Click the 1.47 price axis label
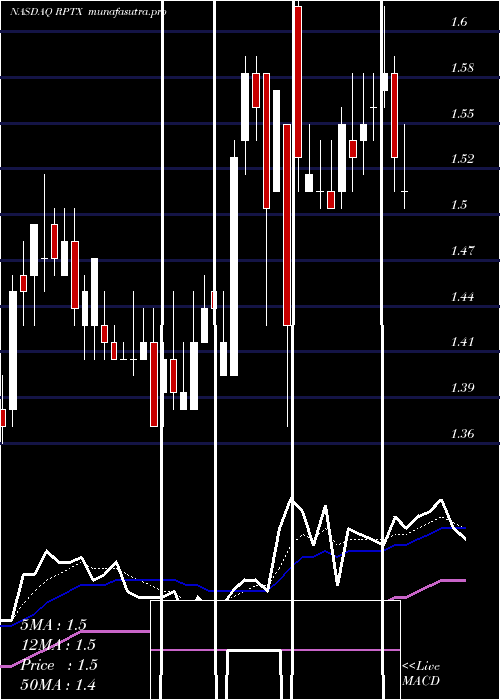Screen dimensions: 500x700 pos(462,250)
